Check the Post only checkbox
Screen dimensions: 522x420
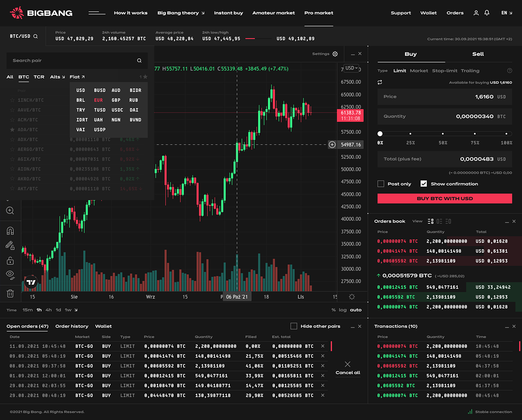tap(381, 184)
